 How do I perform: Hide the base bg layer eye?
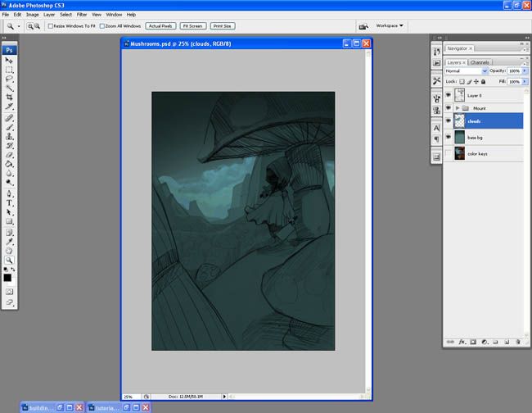coord(449,137)
